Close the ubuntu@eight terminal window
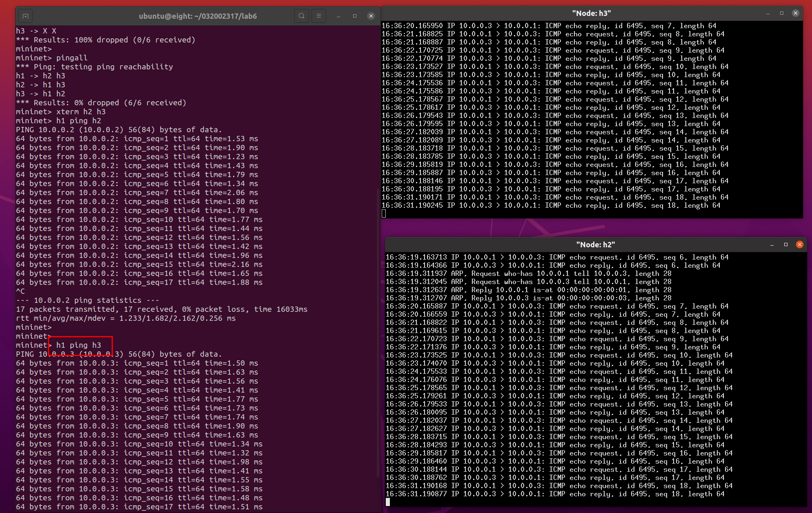Viewport: 812px width, 513px height. pos(371,16)
